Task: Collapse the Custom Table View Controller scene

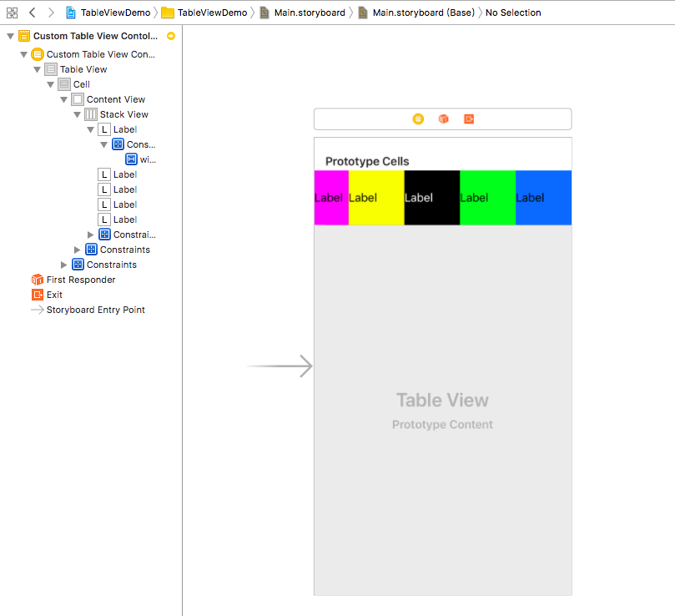Action: point(10,37)
